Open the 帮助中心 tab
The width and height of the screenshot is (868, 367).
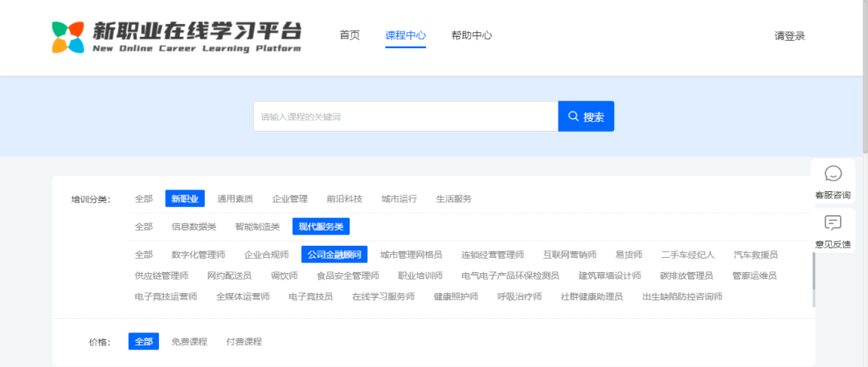(x=472, y=35)
